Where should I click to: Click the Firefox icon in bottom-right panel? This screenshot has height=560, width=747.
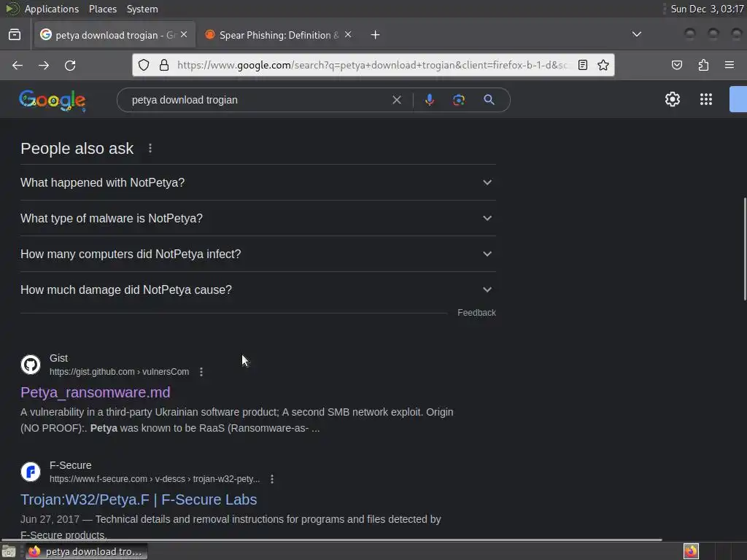pyautogui.click(x=691, y=551)
